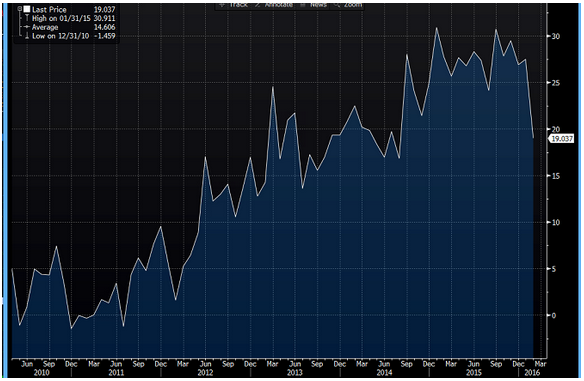Click the 10 tick on the price axis
This screenshot has height=381, width=584.
click(556, 222)
